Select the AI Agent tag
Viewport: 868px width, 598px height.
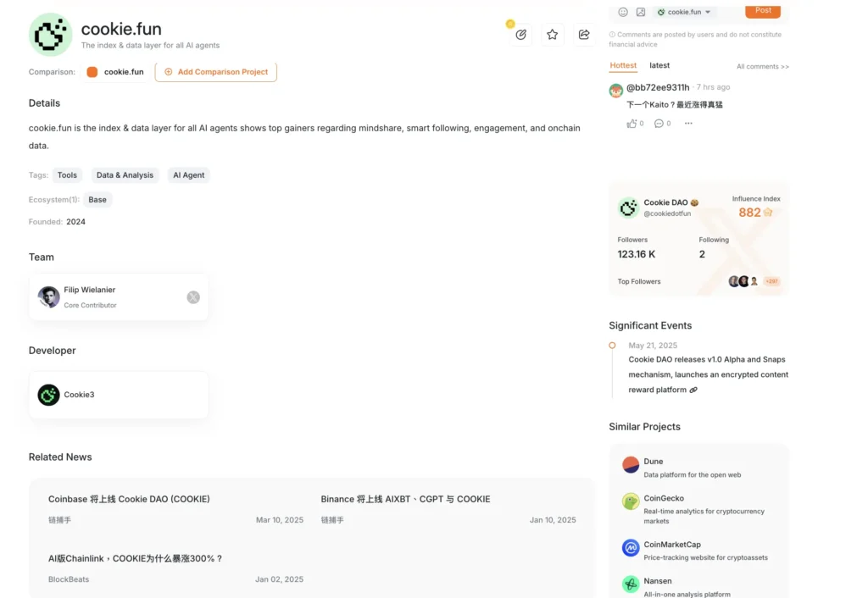pyautogui.click(x=189, y=175)
